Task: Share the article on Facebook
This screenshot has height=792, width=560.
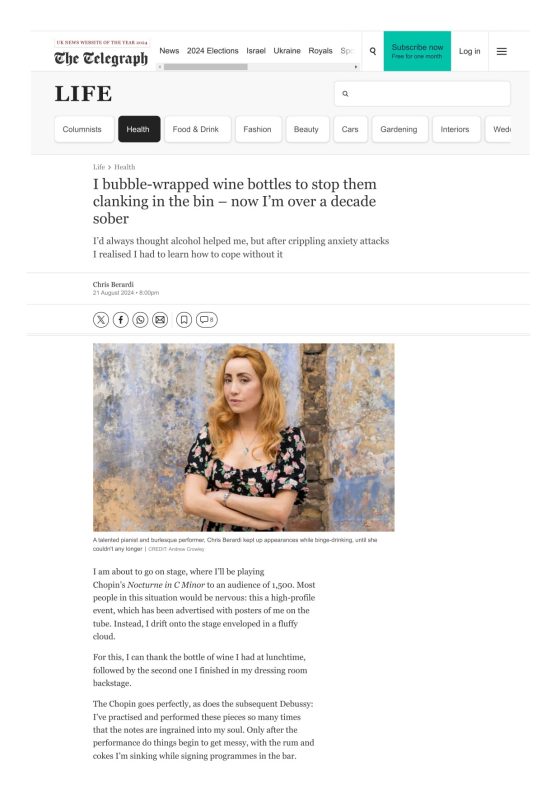Action: [x=121, y=320]
